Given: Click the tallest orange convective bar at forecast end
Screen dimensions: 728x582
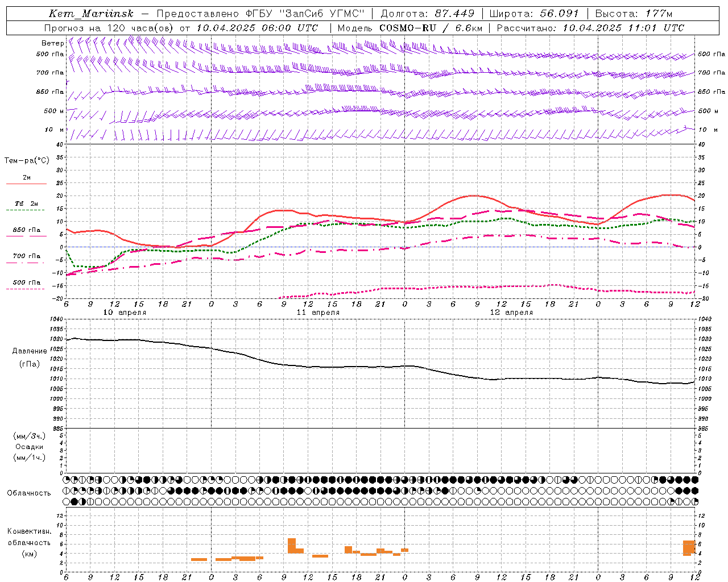Looking at the screenshot, I should (689, 548).
